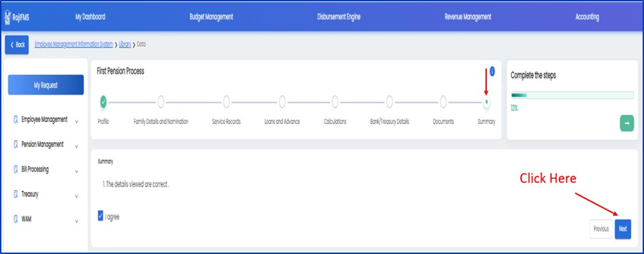The image size is (644, 254).
Task: Open the Budget Management menu
Action: pos(211,17)
